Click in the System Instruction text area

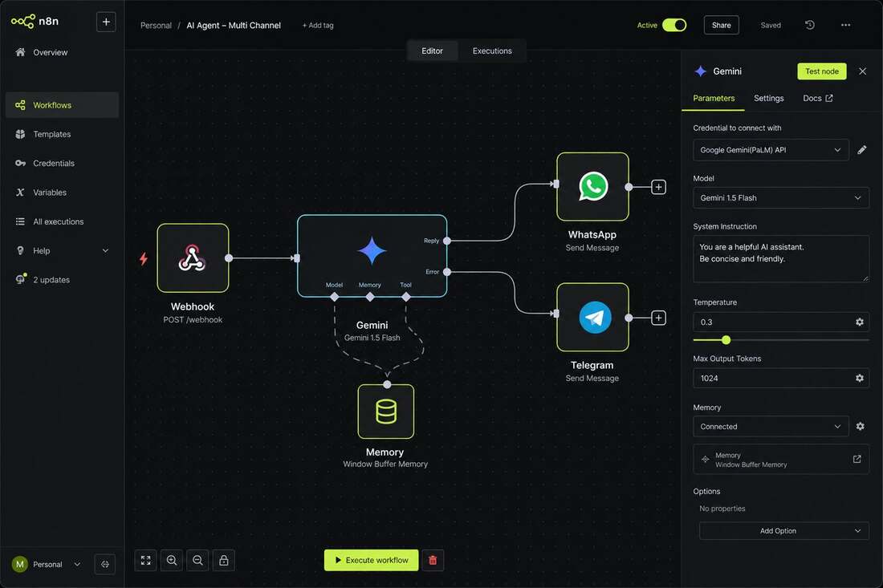tap(780, 259)
